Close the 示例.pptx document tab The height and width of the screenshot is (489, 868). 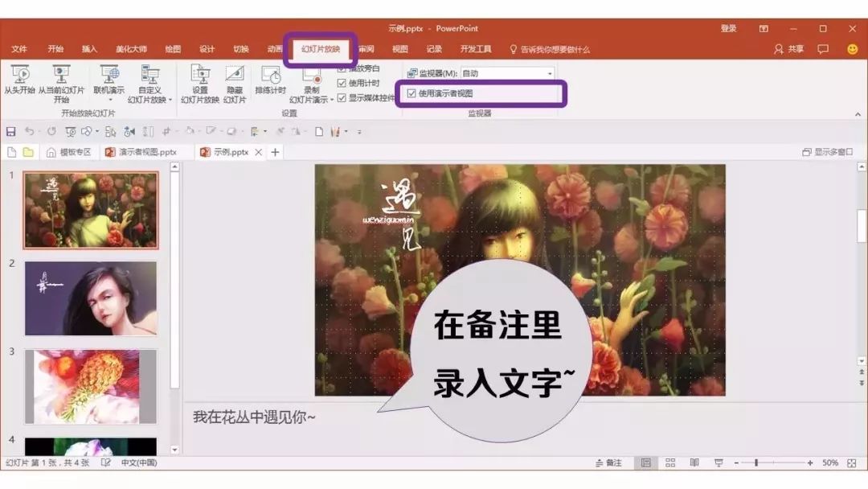[x=259, y=152]
